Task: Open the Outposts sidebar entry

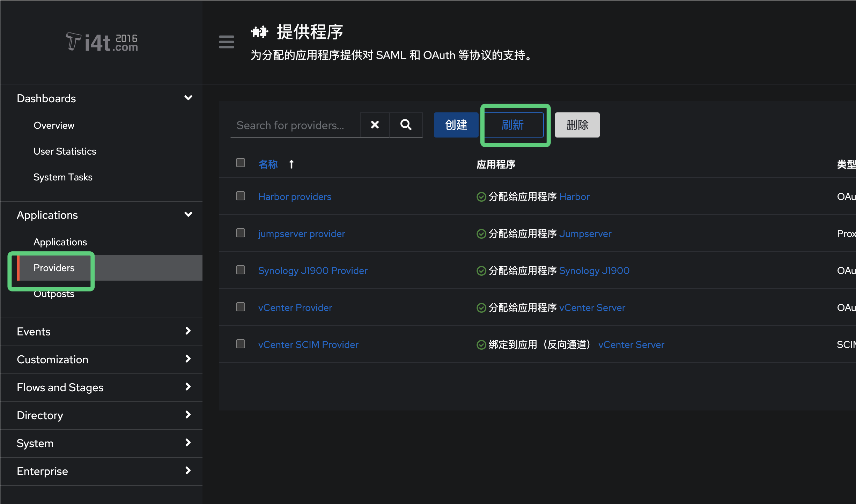Action: [x=54, y=294]
